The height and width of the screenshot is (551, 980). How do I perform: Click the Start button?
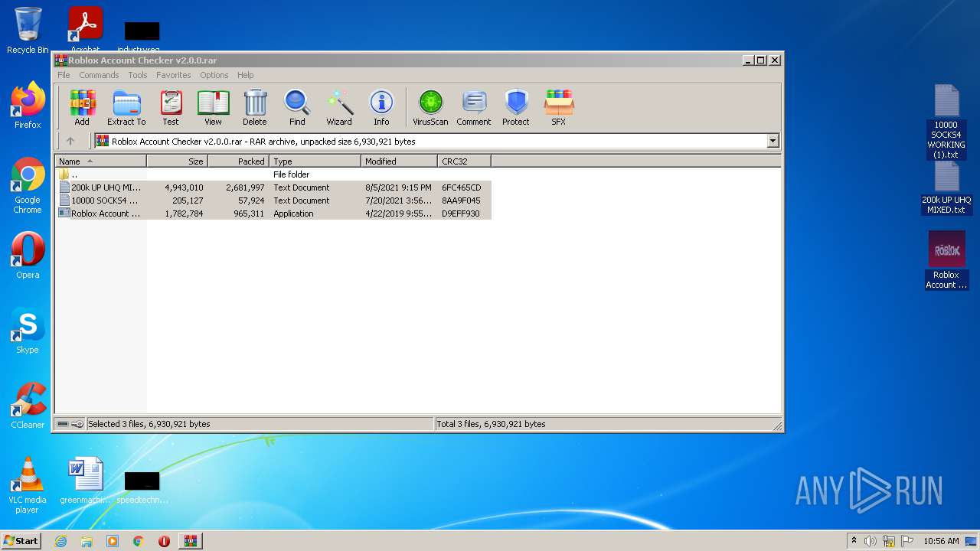21,541
